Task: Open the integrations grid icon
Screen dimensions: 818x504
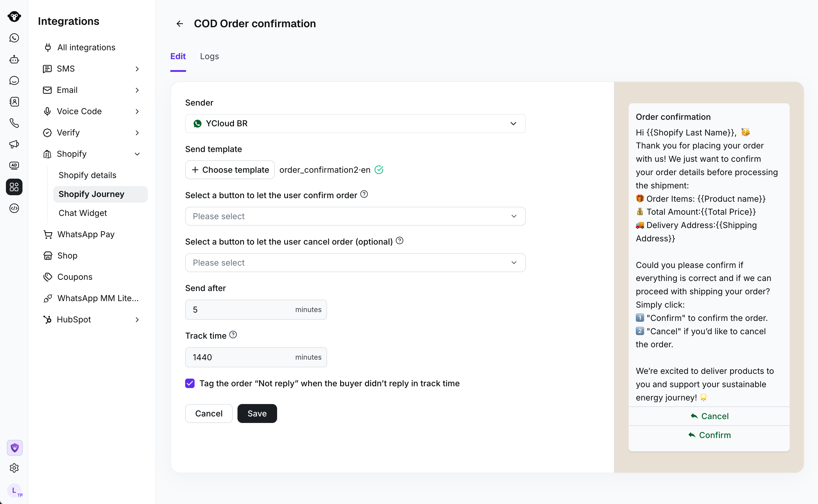Action: pos(14,187)
